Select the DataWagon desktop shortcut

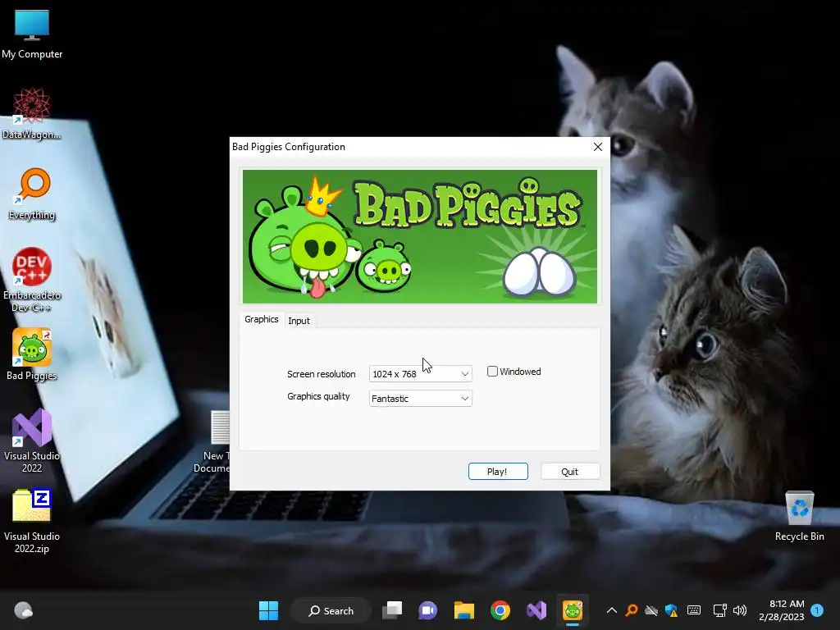click(32, 113)
